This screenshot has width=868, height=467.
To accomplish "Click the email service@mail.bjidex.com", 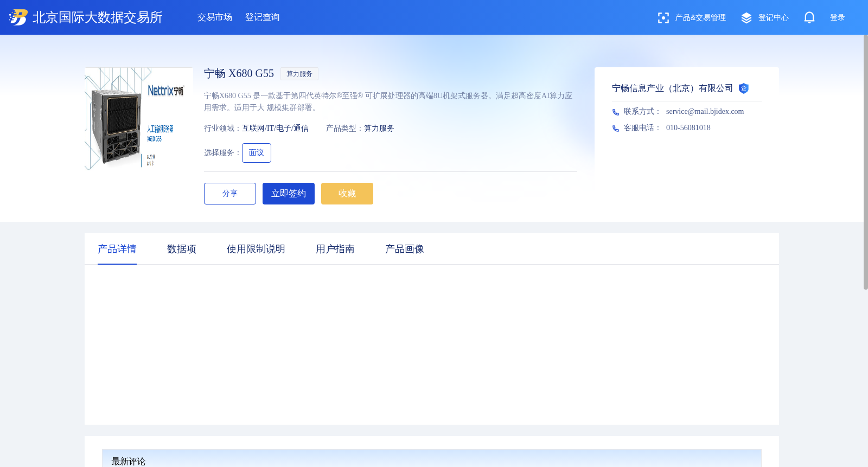I will click(x=705, y=112).
